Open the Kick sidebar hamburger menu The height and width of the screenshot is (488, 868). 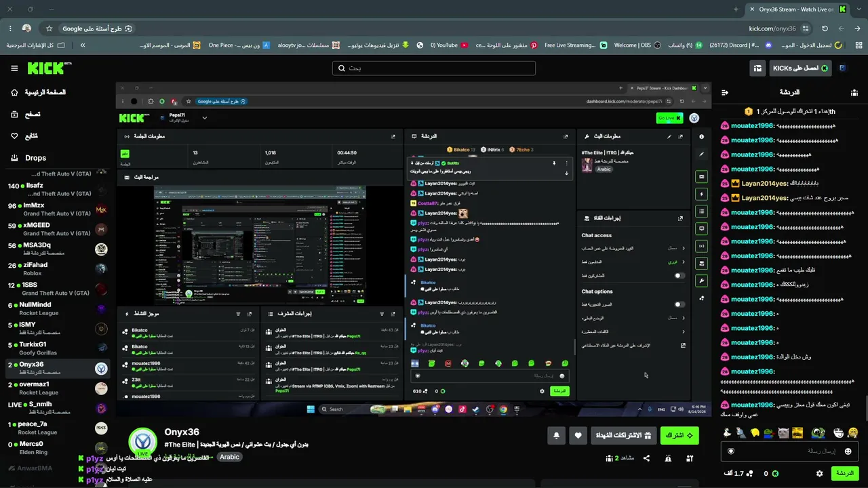(x=14, y=68)
